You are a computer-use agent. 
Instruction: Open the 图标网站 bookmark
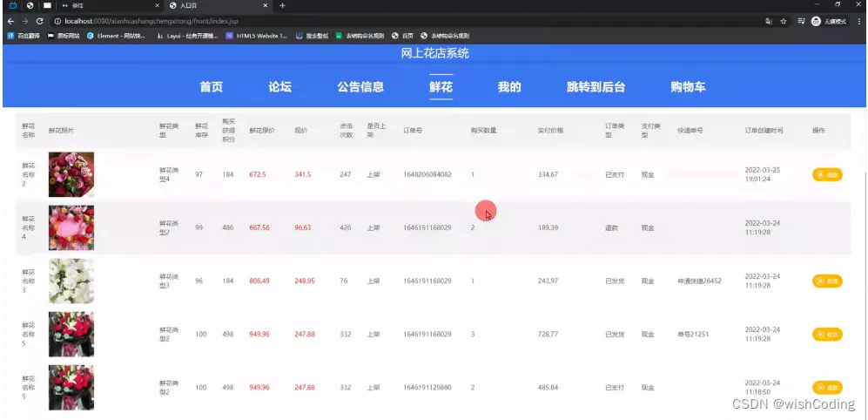[64, 36]
